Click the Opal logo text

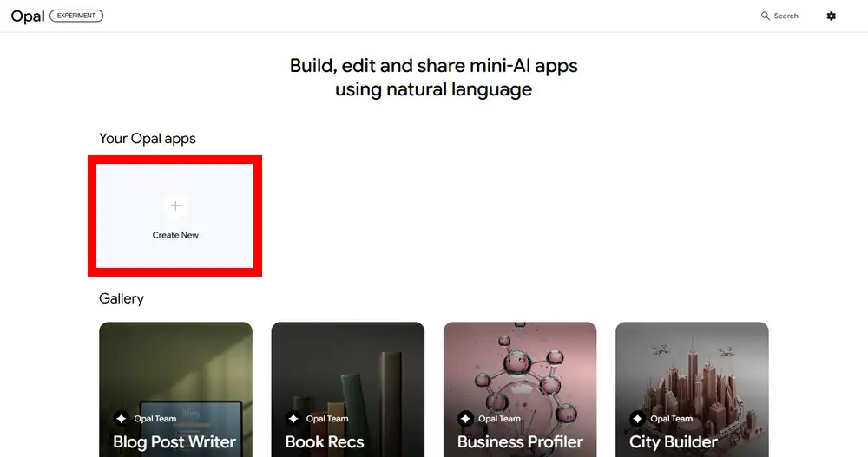coord(28,16)
